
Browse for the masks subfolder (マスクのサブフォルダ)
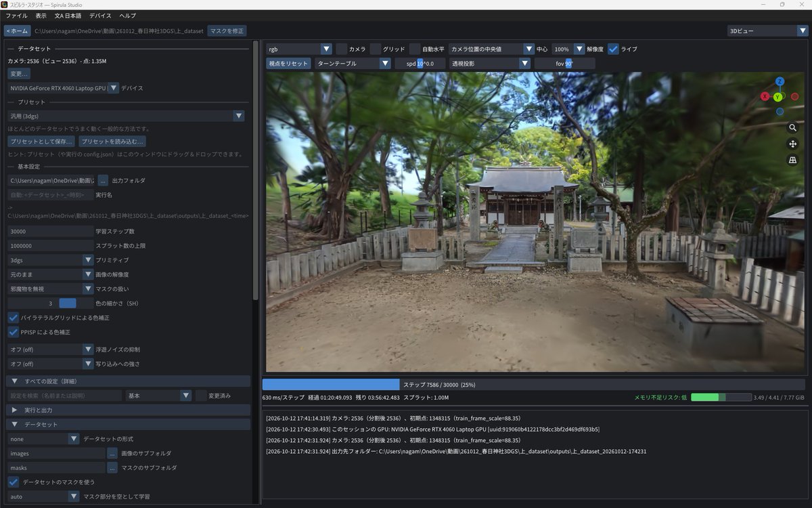pos(112,467)
